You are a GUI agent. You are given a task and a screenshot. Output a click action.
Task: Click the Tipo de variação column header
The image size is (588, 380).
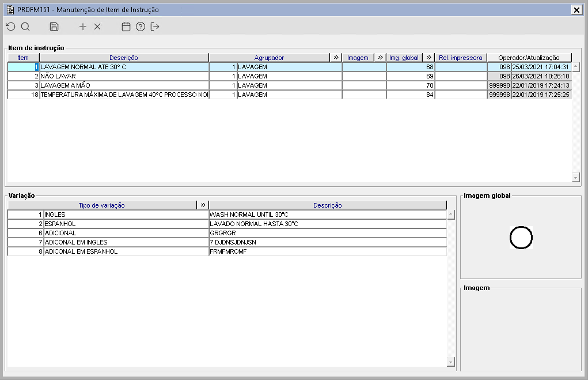click(101, 205)
